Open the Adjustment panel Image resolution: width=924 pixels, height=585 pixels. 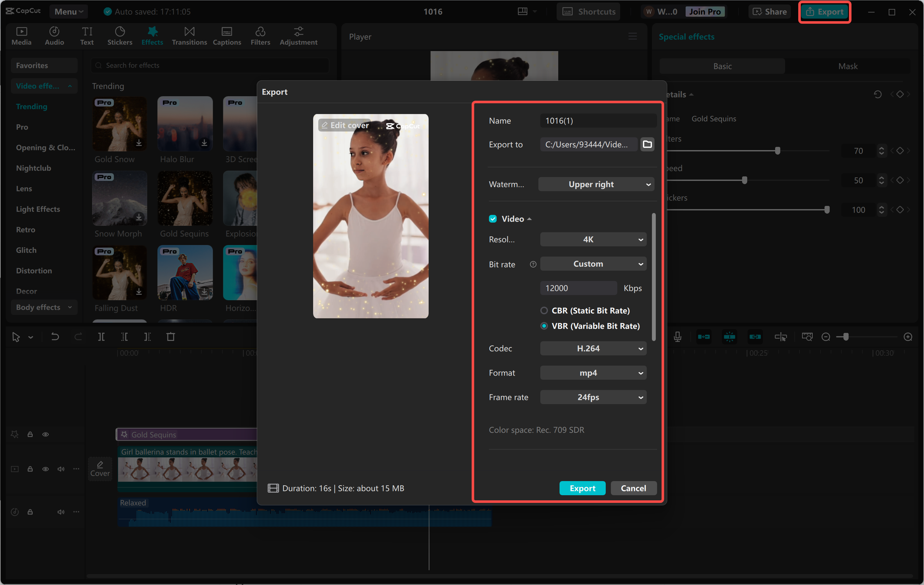point(298,36)
